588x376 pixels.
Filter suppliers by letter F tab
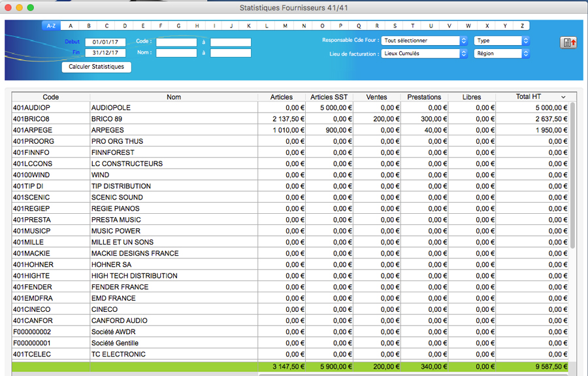161,26
